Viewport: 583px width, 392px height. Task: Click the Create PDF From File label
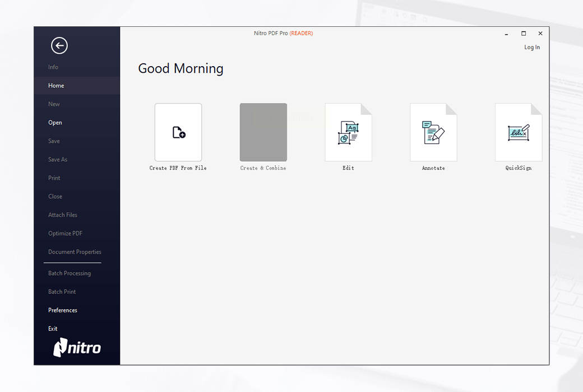178,168
